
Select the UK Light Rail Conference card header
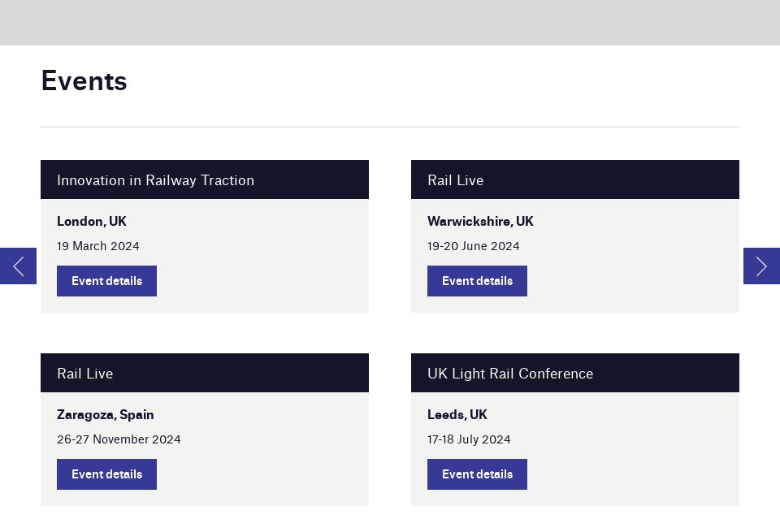click(510, 373)
